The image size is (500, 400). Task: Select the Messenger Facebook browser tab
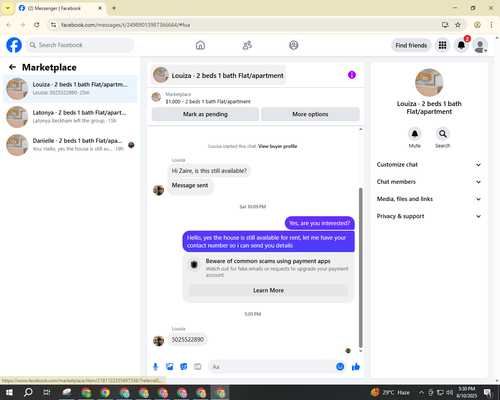[61, 8]
